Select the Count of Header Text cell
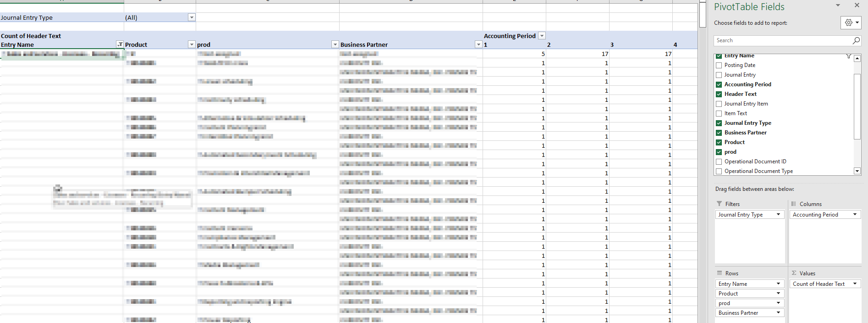The width and height of the screenshot is (868, 323). [62, 36]
